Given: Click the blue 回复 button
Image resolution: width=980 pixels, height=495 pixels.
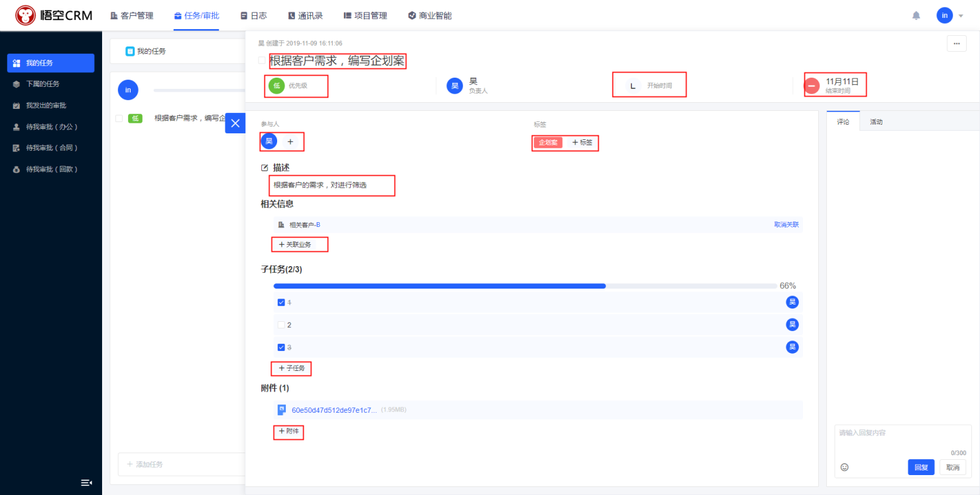Looking at the screenshot, I should 921,467.
